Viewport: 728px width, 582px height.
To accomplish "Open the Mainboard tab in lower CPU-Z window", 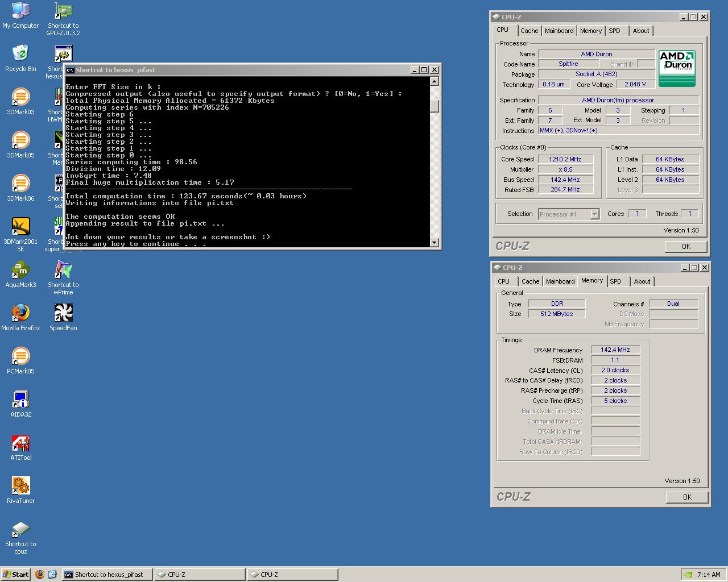I will (560, 281).
